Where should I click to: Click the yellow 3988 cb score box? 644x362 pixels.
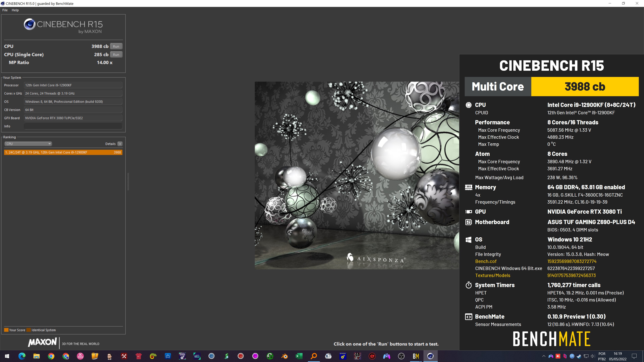(x=585, y=86)
